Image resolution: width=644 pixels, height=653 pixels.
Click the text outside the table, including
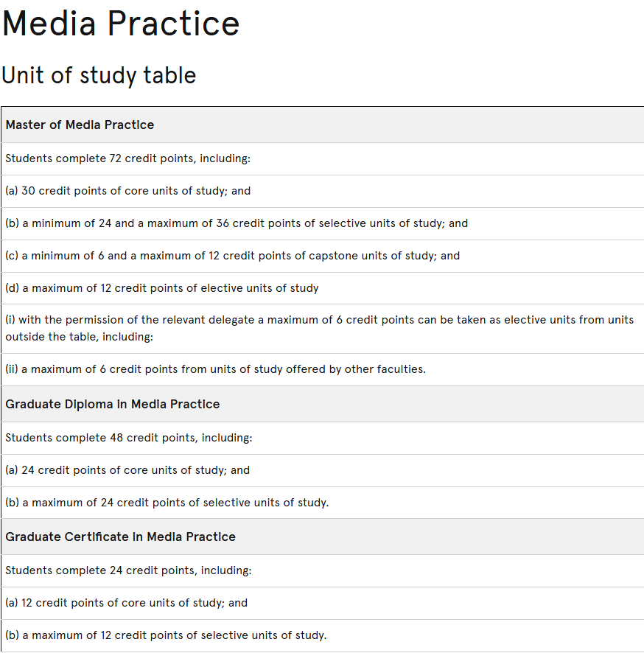click(79, 337)
